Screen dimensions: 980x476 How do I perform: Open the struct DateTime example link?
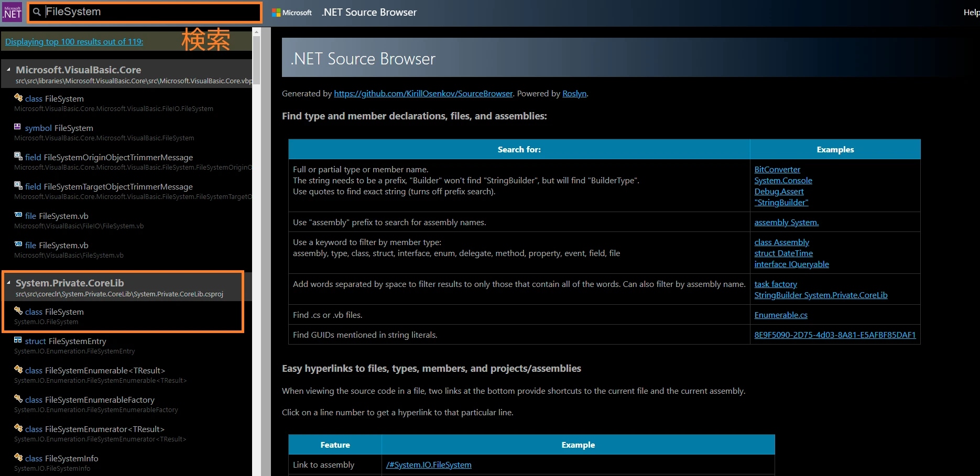tap(783, 253)
